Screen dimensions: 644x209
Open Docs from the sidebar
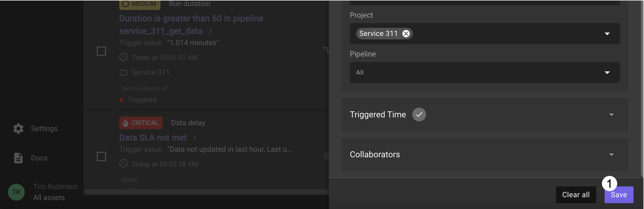pyautogui.click(x=39, y=158)
